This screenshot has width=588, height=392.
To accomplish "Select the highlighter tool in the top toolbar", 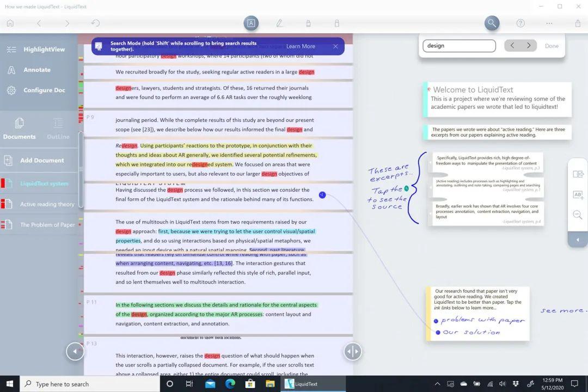I will (x=308, y=23).
